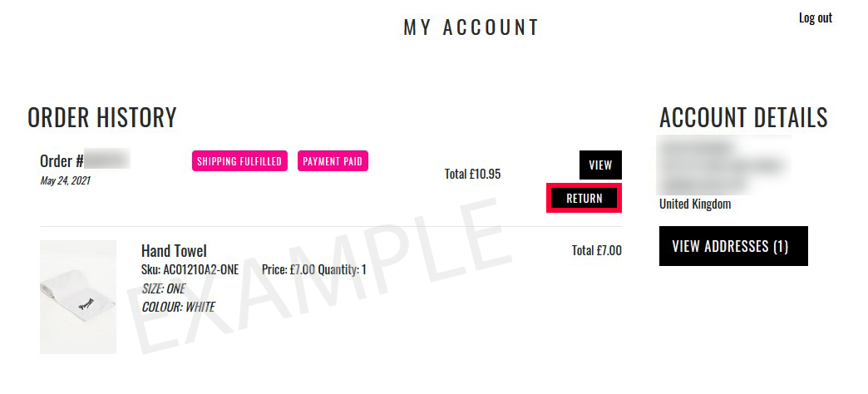868x394 pixels.
Task: Click the United Kingdom address line
Action: (x=695, y=204)
